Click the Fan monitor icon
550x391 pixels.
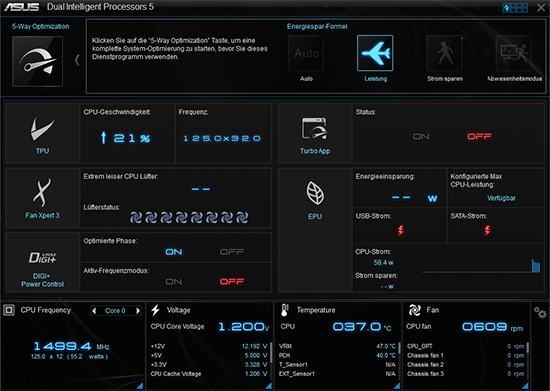tap(415, 310)
